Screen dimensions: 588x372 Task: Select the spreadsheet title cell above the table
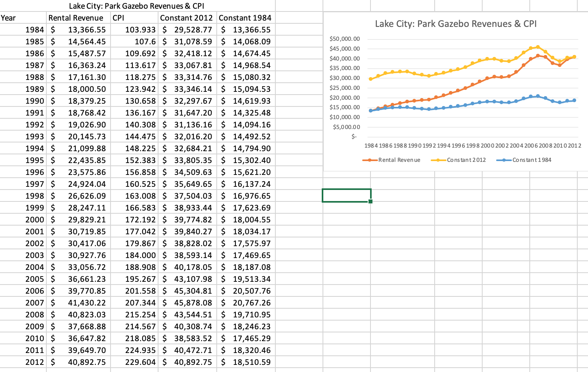coord(137,6)
